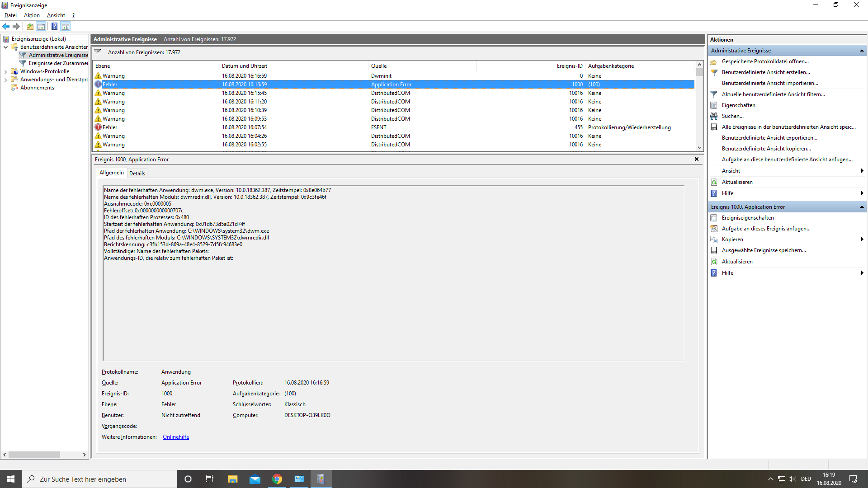Viewport: 868px width, 488px height.
Task: Click the event list scrollbar down arrow
Action: click(699, 148)
